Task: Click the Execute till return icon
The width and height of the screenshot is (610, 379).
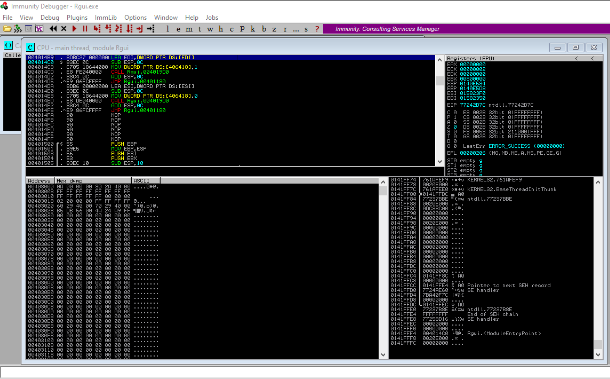Action: [140, 29]
